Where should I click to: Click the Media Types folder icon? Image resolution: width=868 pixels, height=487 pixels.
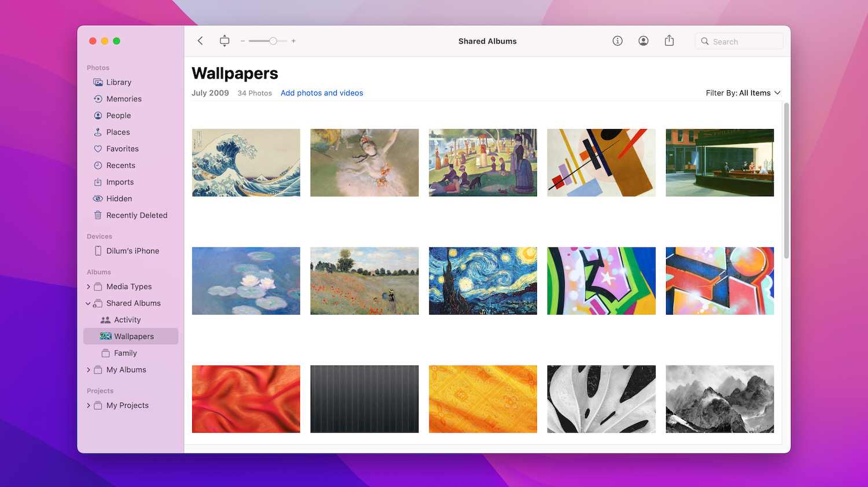pyautogui.click(x=98, y=286)
